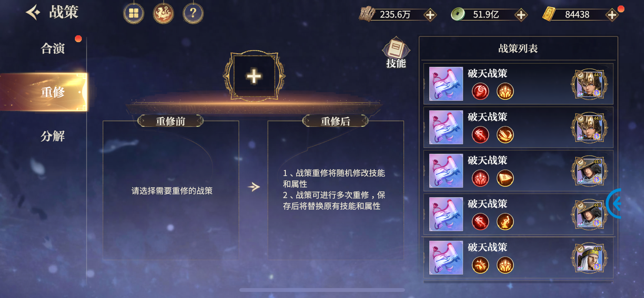Image resolution: width=644 pixels, height=298 pixels.
Task: Tap the empty plus slot to add 战策
Action: [254, 76]
